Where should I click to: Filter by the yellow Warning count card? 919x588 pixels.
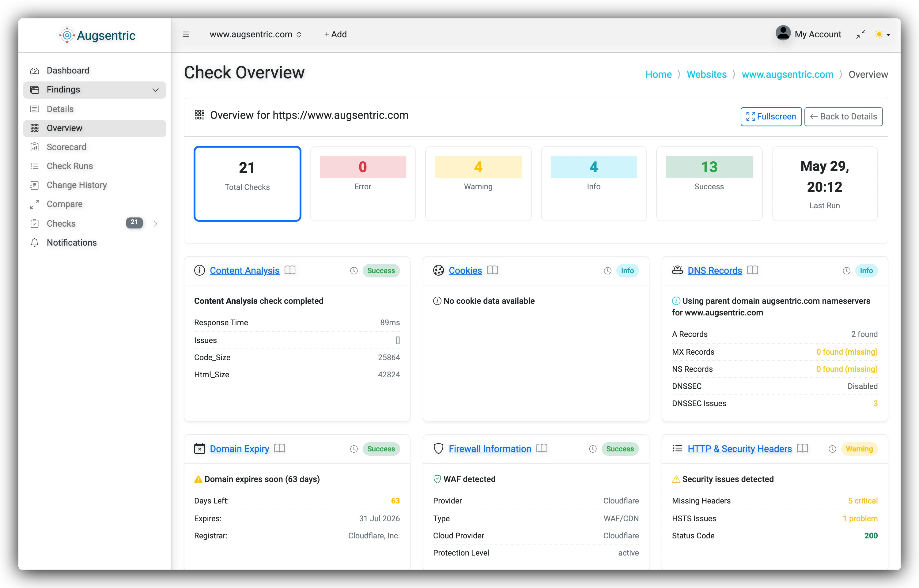tap(478, 184)
